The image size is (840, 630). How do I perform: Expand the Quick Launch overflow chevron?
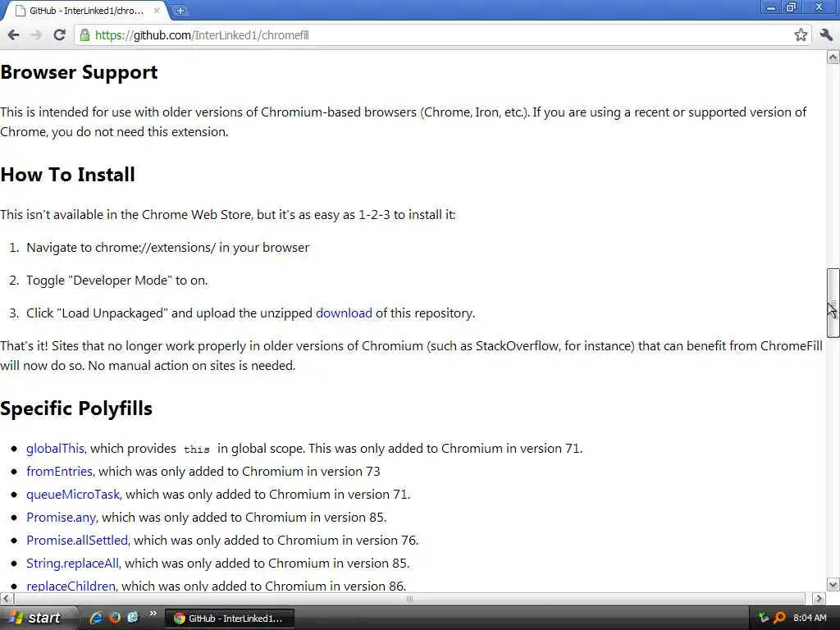pos(153,614)
